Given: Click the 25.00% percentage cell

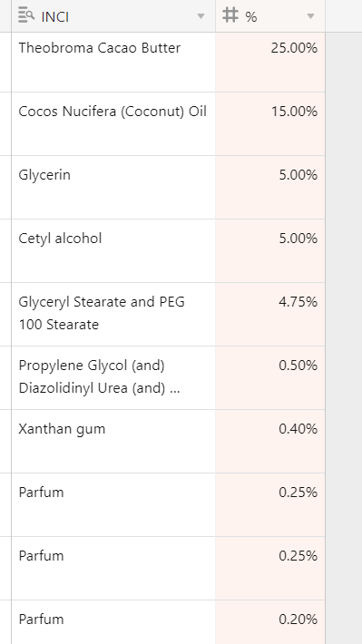Looking at the screenshot, I should [x=270, y=63].
